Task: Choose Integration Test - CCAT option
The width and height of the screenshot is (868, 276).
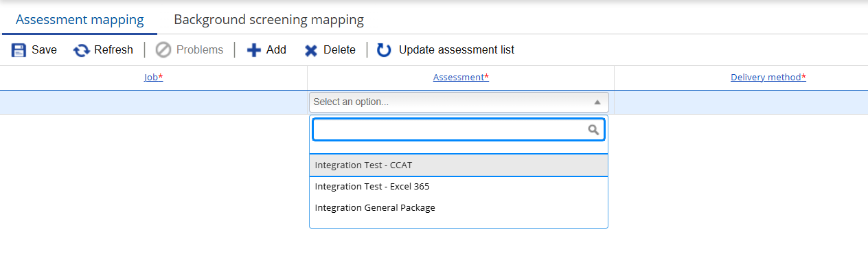Action: coord(459,165)
